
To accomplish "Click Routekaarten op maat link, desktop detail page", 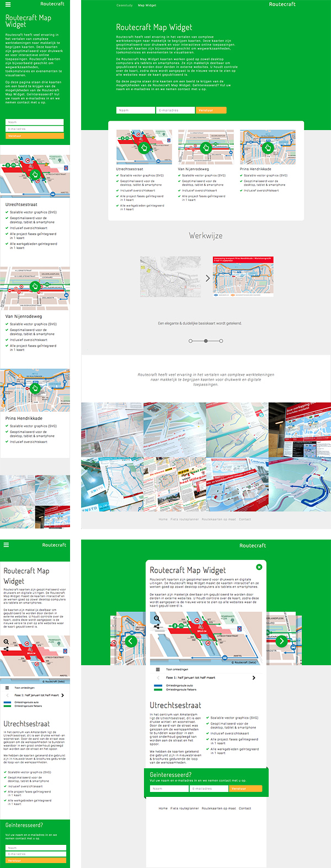I will click(218, 808).
